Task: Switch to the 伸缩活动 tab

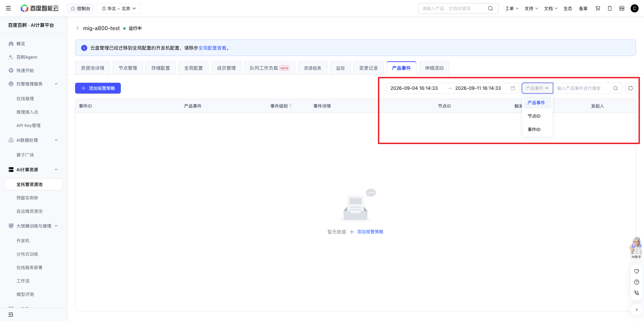Action: pos(434,68)
